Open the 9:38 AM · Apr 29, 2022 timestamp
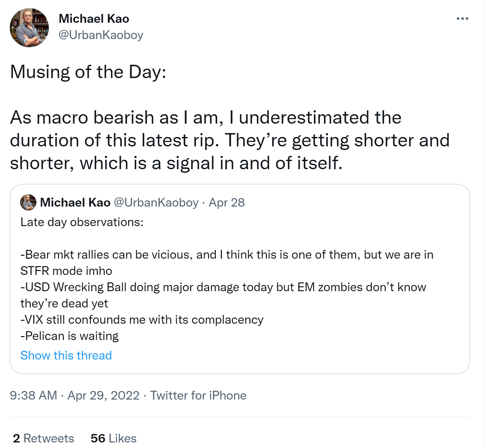The width and height of the screenshot is (492, 448). [x=75, y=395]
